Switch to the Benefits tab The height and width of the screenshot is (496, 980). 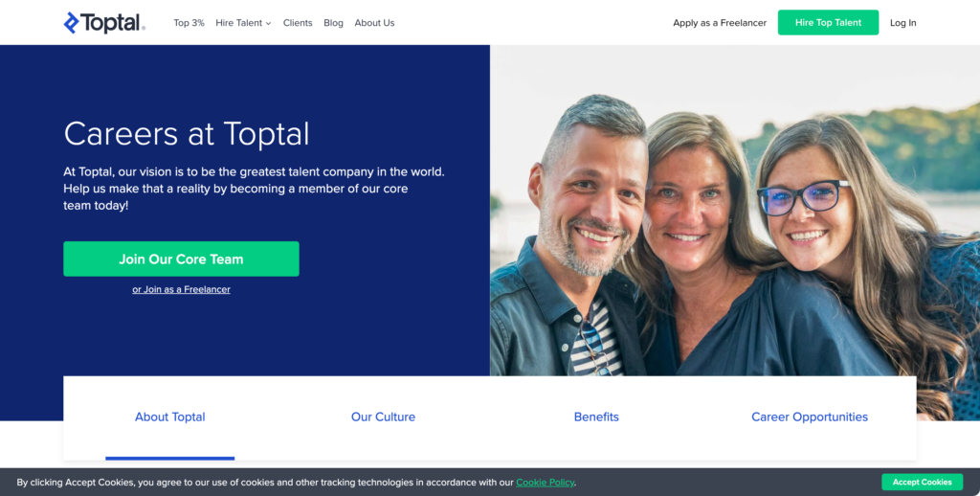[596, 417]
